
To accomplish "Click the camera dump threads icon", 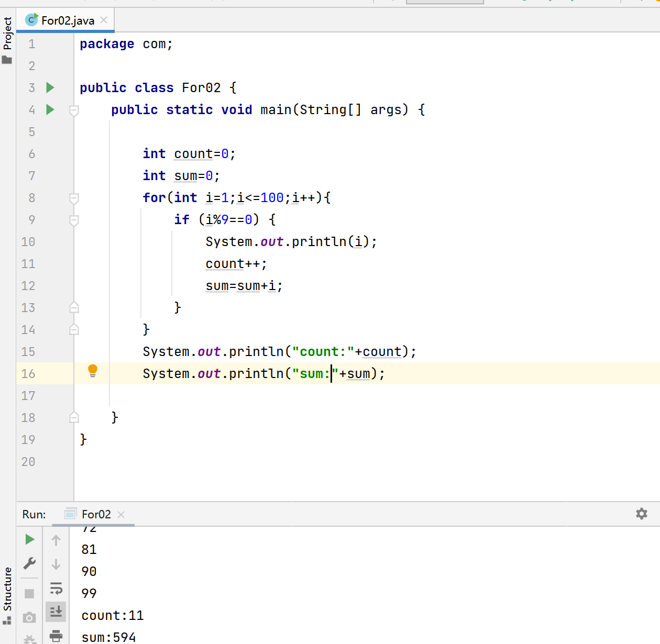I will 29,618.
